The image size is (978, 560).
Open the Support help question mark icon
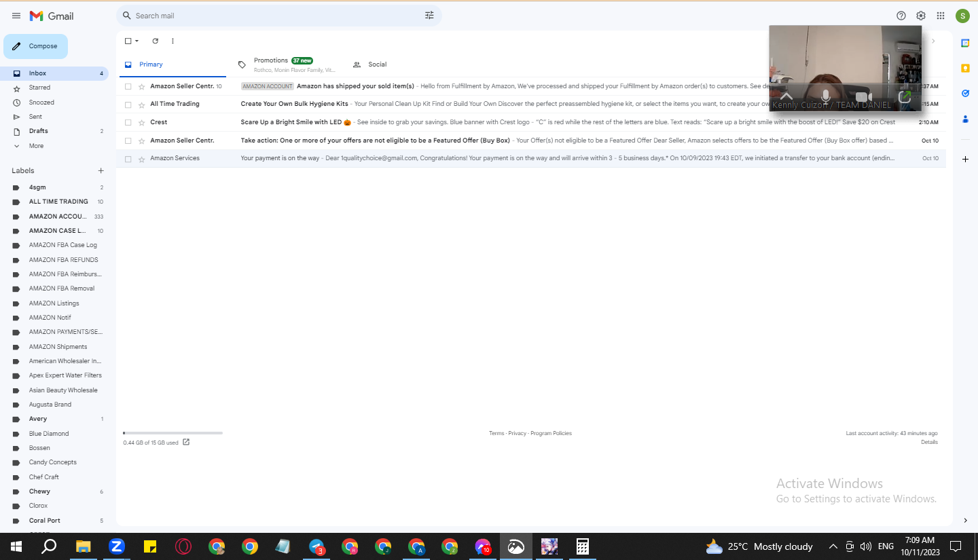tap(901, 16)
